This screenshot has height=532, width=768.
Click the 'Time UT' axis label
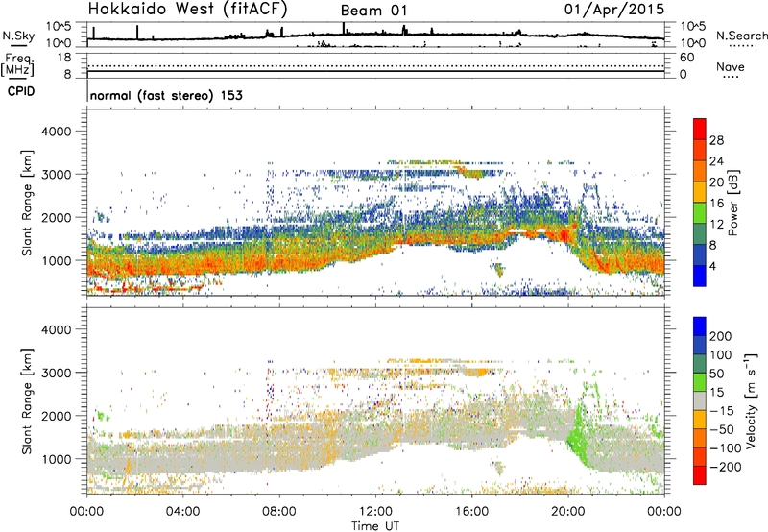point(375,526)
